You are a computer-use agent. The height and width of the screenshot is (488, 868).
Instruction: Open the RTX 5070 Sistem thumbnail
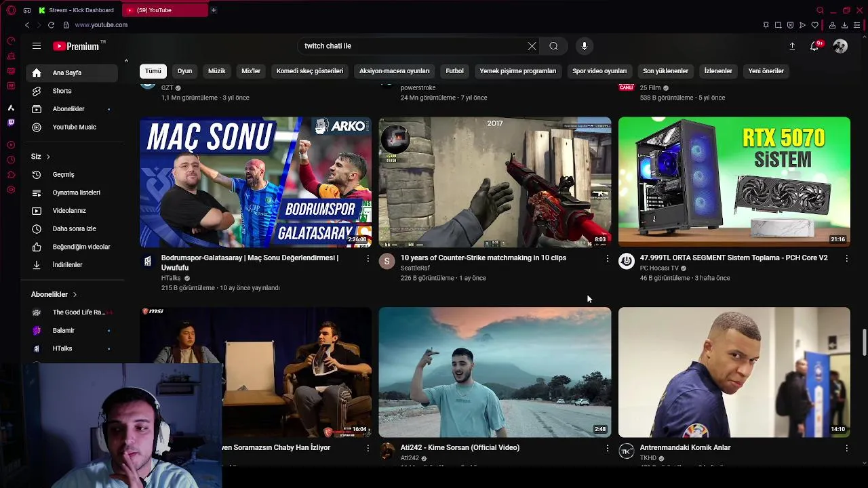[x=734, y=182]
